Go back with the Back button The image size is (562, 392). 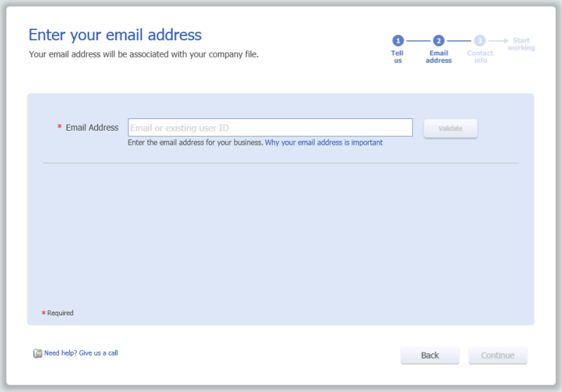pos(430,355)
